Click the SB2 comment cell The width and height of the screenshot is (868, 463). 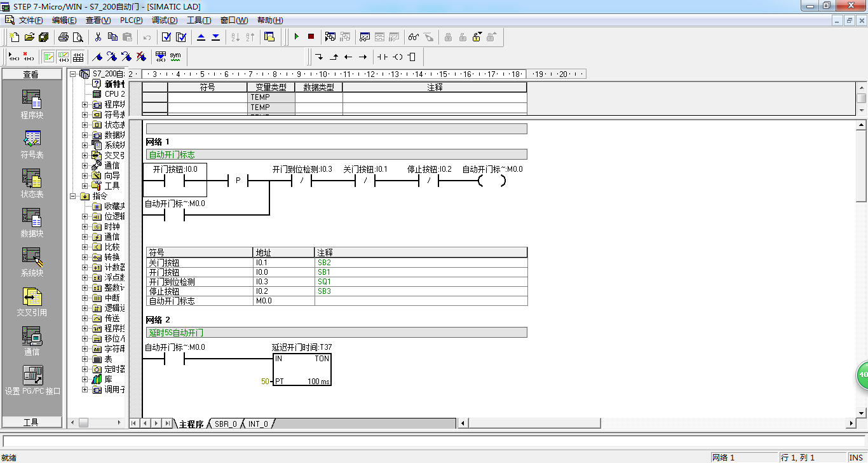(421, 263)
